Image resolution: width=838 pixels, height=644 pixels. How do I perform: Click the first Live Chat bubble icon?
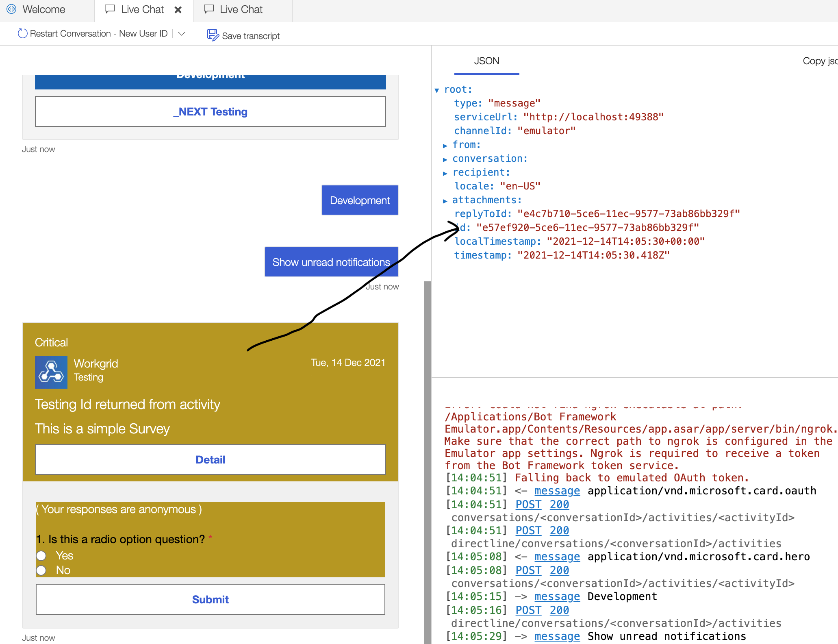110,9
